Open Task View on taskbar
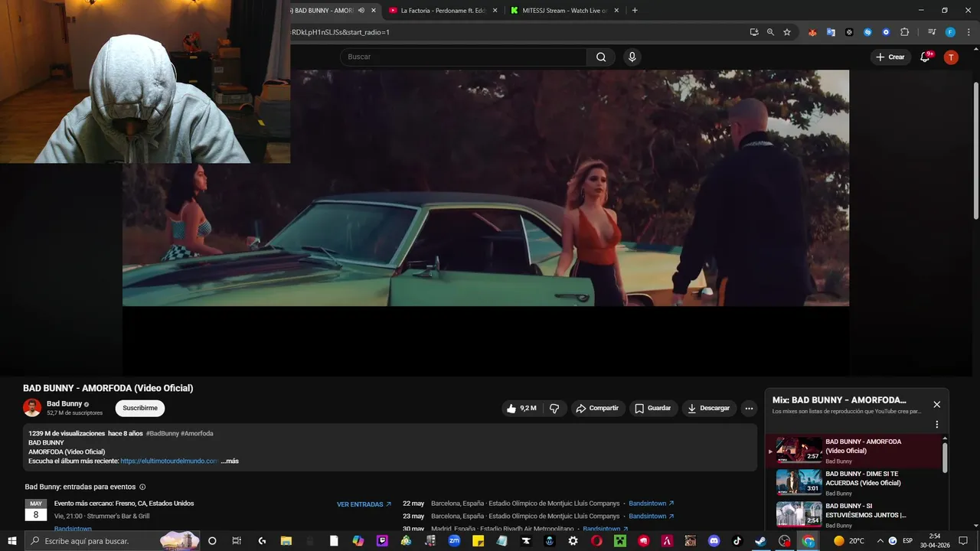The height and width of the screenshot is (551, 980). [237, 540]
